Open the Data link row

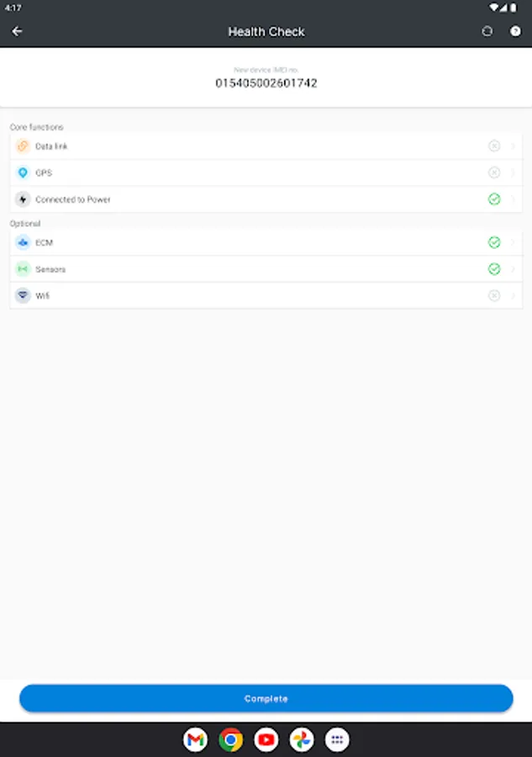(x=51, y=146)
